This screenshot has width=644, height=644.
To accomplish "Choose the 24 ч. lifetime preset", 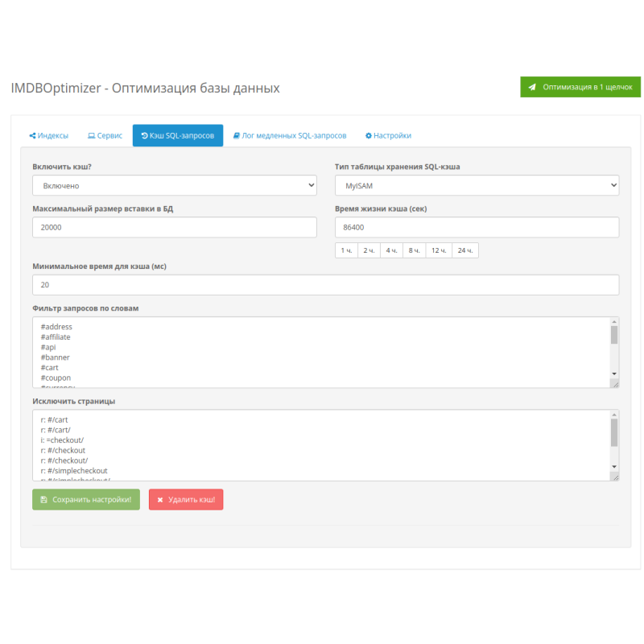I will (x=464, y=250).
